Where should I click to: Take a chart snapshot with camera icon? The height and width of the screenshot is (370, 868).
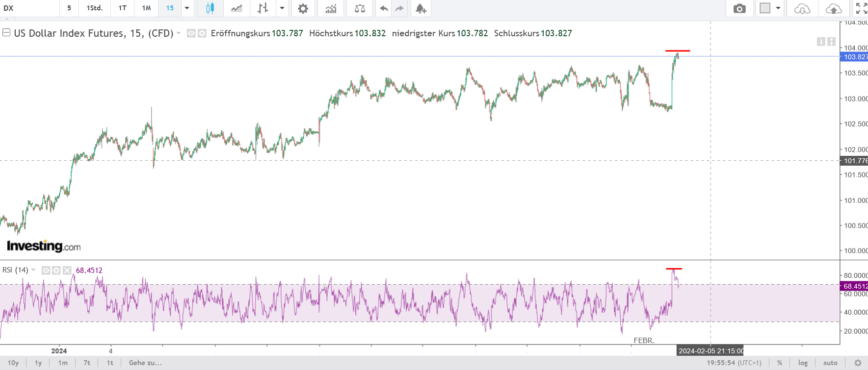[x=739, y=8]
